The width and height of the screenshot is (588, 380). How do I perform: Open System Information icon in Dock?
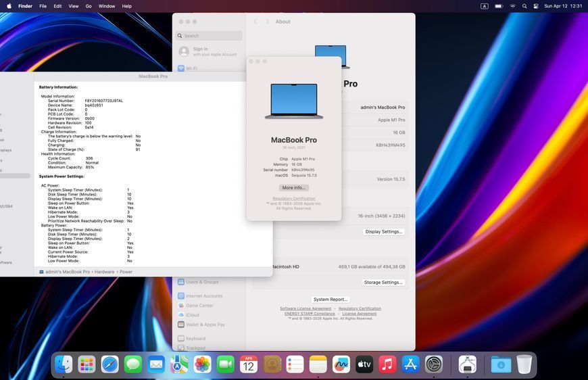coord(467,364)
